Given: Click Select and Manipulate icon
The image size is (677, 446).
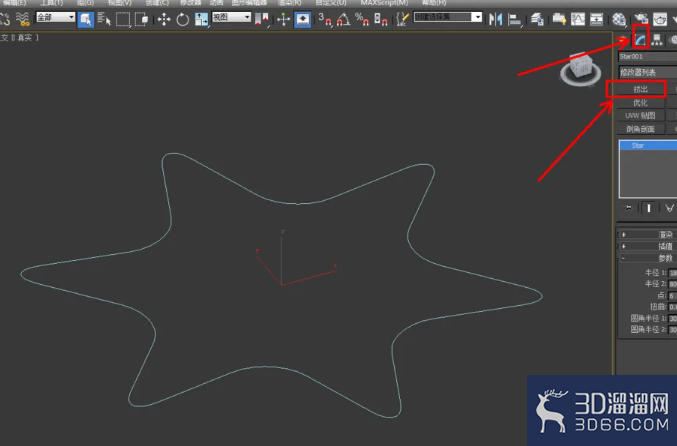Looking at the screenshot, I should [x=284, y=19].
